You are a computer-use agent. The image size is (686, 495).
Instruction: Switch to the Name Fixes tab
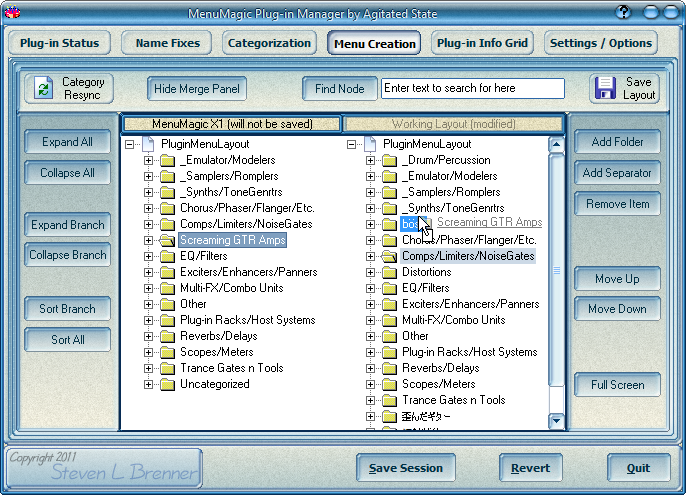[x=167, y=43]
